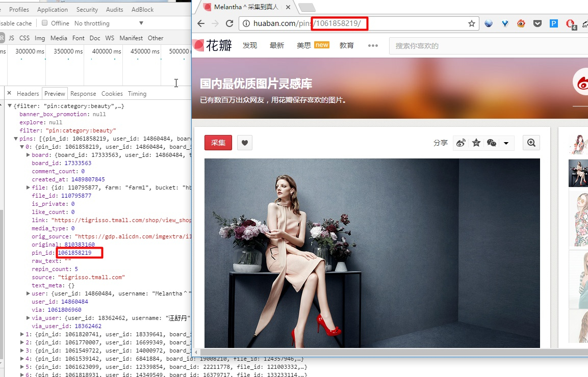The height and width of the screenshot is (377, 588).
Task: Enable the Offline checkbox
Action: [x=45, y=23]
